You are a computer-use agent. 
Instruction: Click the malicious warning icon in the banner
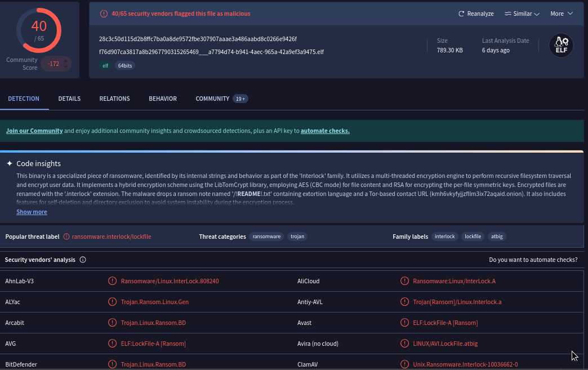click(104, 14)
